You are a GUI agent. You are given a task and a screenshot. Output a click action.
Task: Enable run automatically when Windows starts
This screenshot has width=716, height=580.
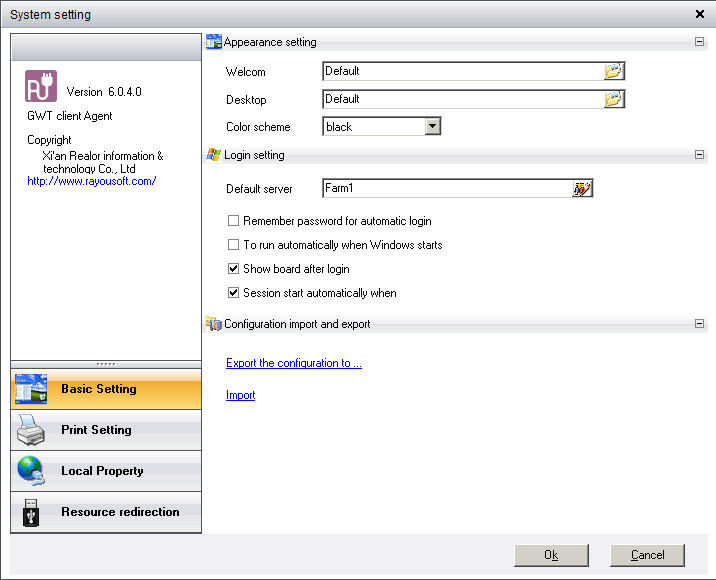234,245
